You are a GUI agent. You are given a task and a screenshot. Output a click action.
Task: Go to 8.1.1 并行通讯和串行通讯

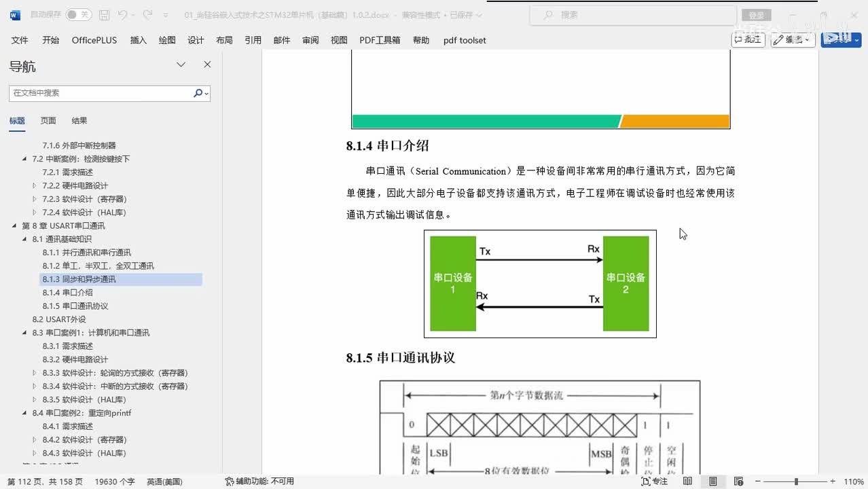tap(86, 253)
